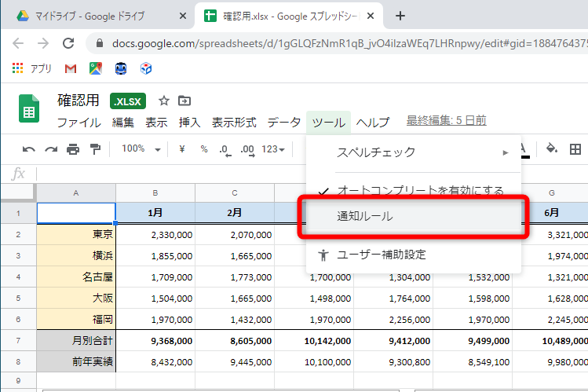Click the browser back arrow
Image resolution: width=588 pixels, height=392 pixels.
(18, 43)
